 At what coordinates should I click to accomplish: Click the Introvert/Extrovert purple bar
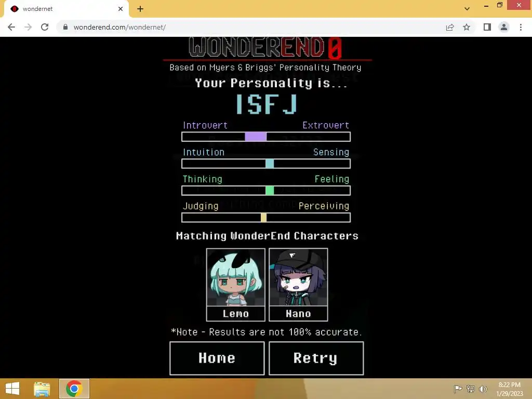[x=266, y=137]
